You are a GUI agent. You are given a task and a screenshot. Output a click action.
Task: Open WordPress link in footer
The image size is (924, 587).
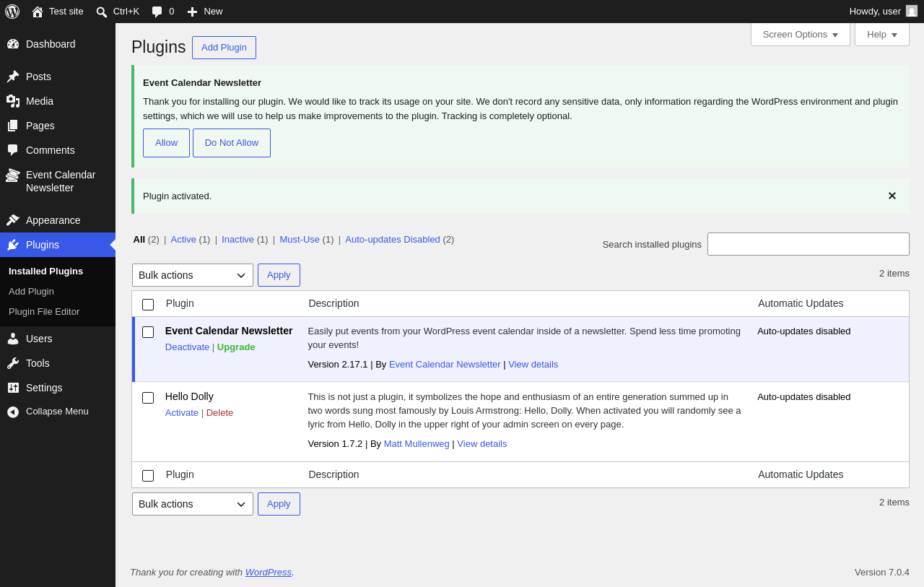tap(268, 573)
